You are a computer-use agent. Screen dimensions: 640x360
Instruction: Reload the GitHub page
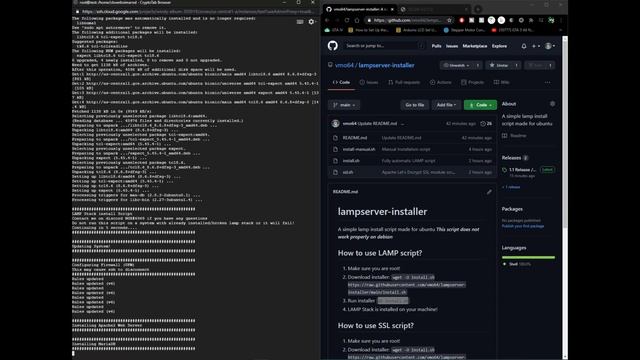tap(347, 20)
